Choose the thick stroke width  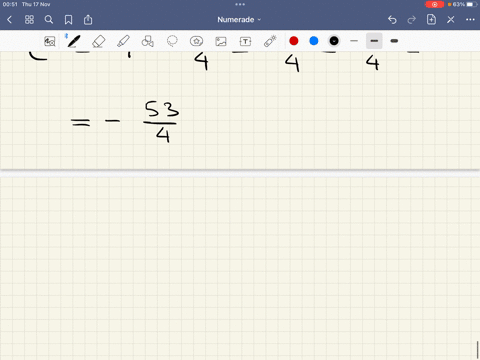tap(394, 41)
